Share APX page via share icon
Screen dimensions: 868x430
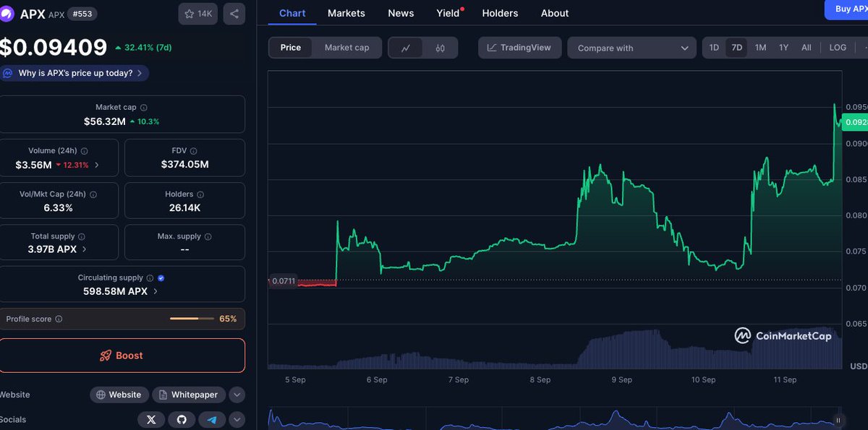coord(234,14)
